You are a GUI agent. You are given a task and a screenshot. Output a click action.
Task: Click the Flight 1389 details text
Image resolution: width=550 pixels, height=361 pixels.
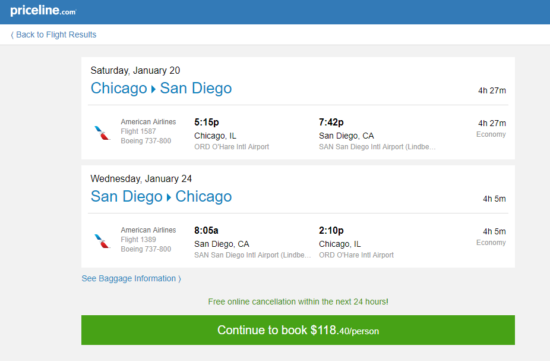click(138, 240)
